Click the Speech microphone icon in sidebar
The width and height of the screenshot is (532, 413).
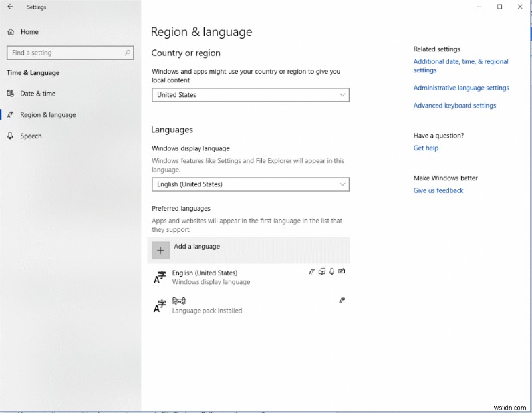[11, 136]
